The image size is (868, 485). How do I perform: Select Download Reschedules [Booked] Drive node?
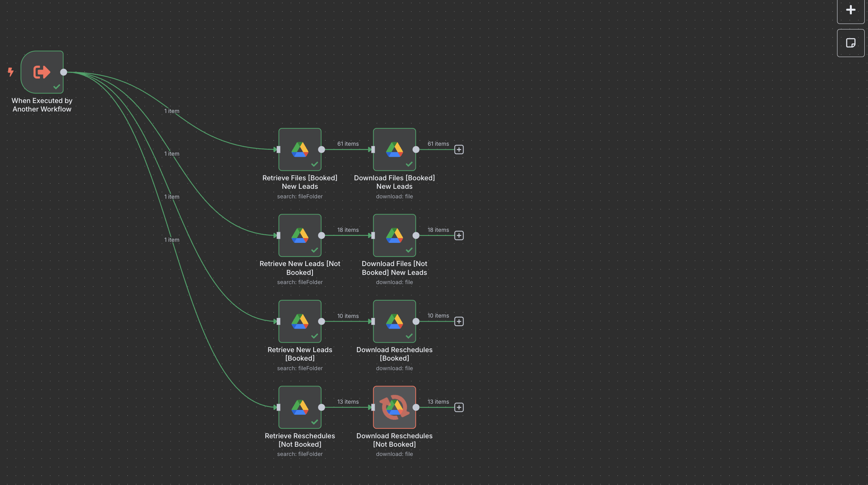click(x=394, y=321)
